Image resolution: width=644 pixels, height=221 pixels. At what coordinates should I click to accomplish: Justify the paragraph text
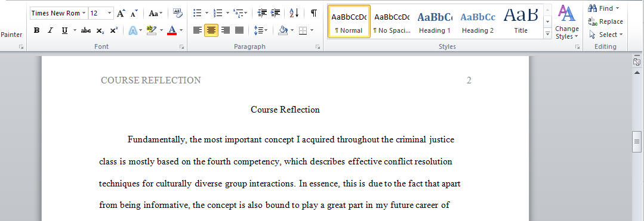(239, 30)
